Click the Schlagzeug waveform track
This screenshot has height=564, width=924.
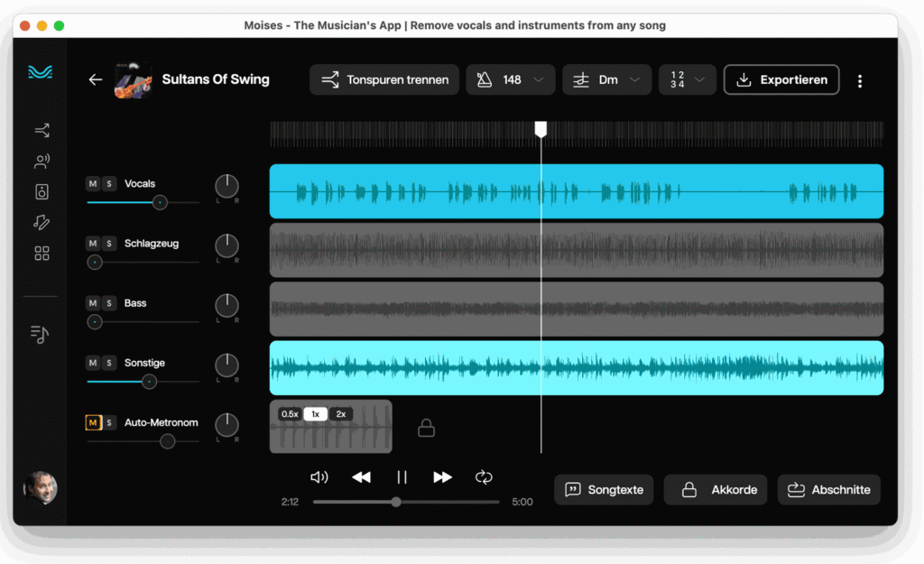[x=577, y=251]
